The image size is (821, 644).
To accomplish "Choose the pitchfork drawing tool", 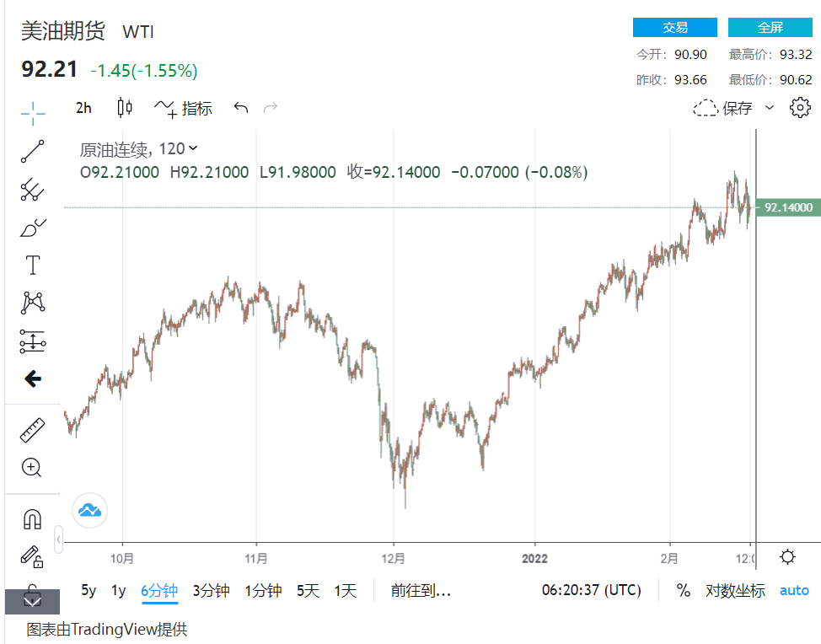I will coord(33,190).
